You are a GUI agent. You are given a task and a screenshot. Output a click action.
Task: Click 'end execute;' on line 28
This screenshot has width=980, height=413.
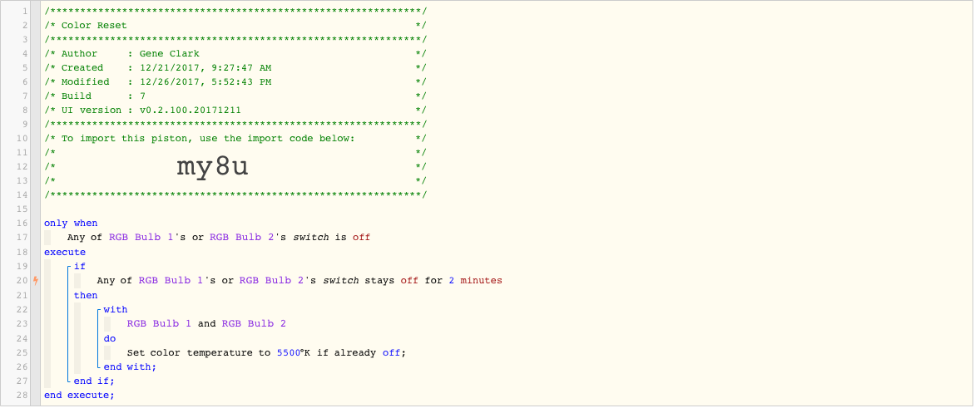point(79,395)
